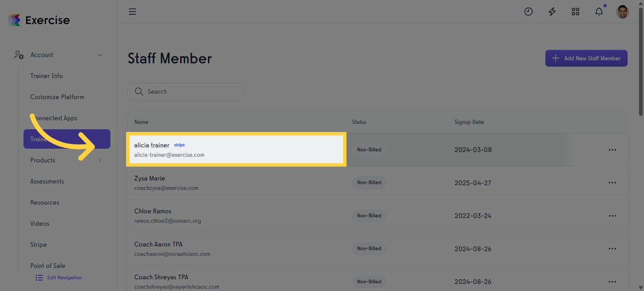
Task: Click the clock history icon
Action: point(528,12)
